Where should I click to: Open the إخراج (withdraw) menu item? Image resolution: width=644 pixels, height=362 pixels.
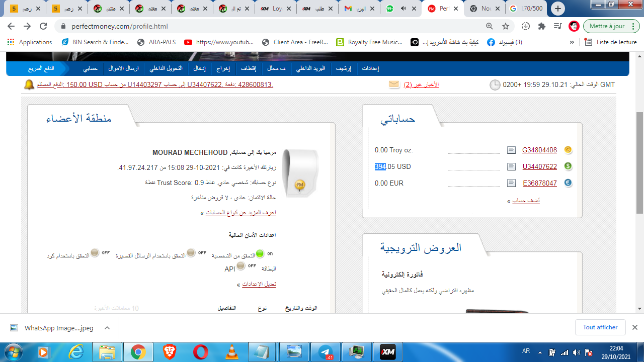click(x=223, y=68)
